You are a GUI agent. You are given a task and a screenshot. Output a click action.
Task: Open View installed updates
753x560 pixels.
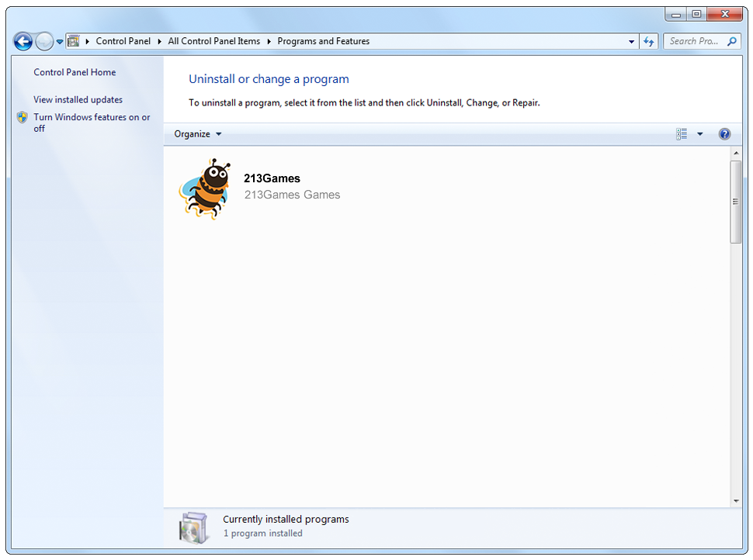(78, 100)
